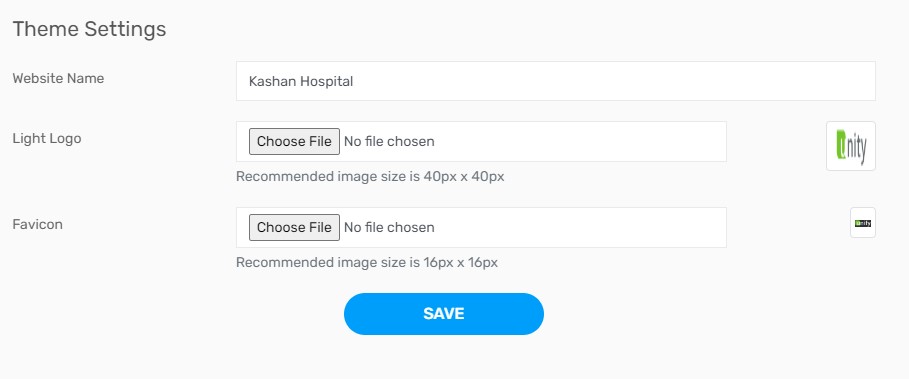Click empty space in Website Name field

click(x=615, y=81)
